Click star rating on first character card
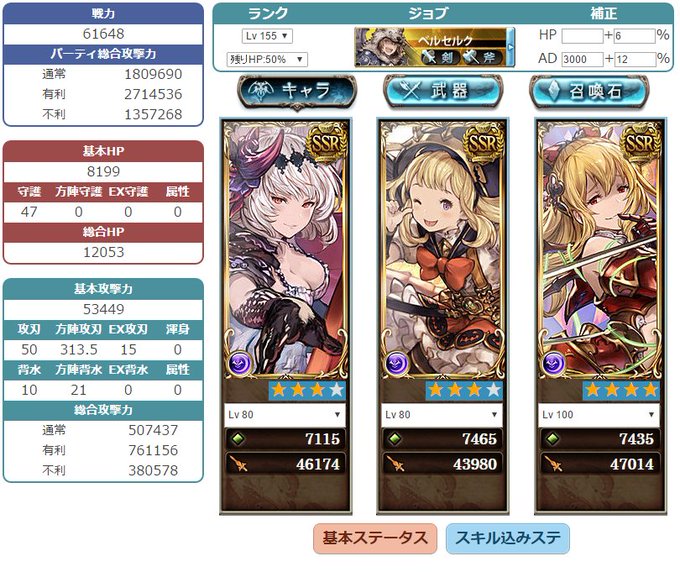 coord(307,390)
